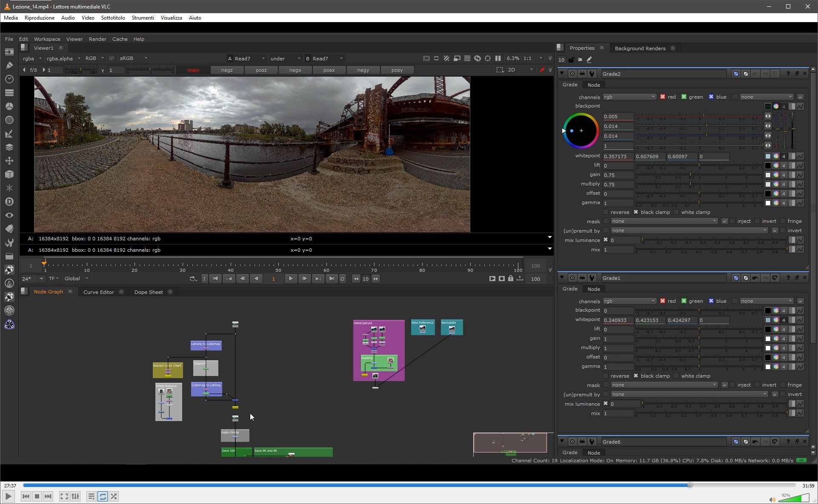The image size is (818, 504).
Task: Uncheck Grade2 black clamp checkbox
Action: coord(636,212)
